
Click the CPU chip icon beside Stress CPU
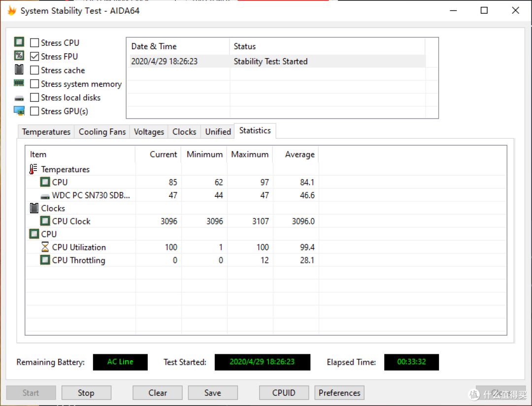click(x=19, y=42)
